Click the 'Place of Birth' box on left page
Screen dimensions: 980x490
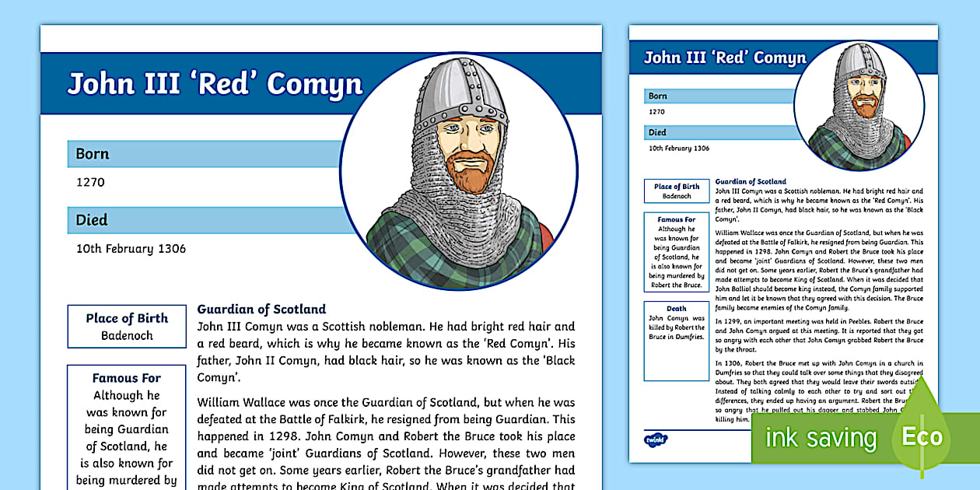(127, 327)
